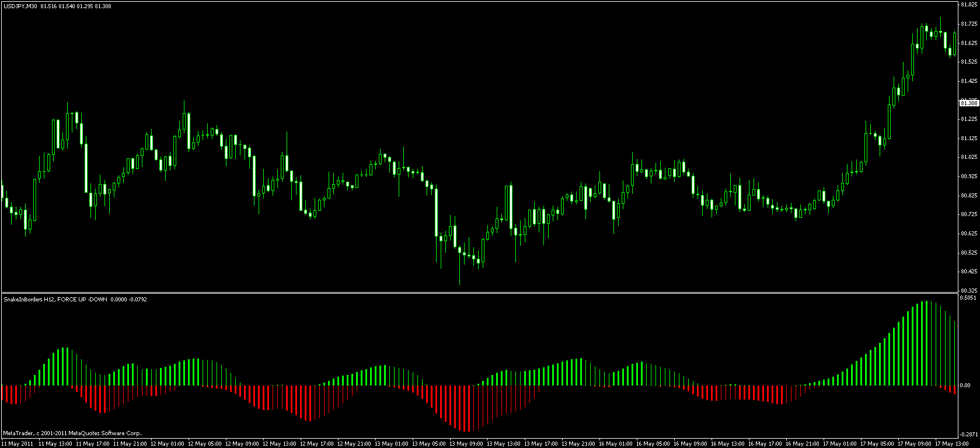Click the USDJPY,M30 symbol label
This screenshot has width=980, height=448.
click(x=20, y=6)
